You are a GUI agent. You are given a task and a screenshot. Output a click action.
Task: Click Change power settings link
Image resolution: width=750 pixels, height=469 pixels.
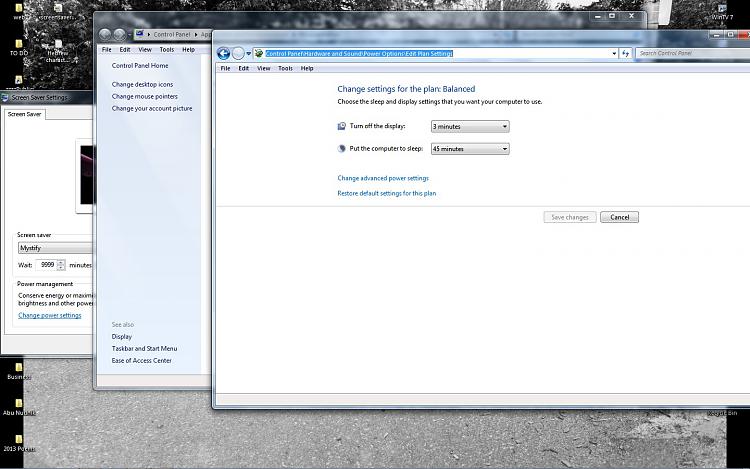50,316
